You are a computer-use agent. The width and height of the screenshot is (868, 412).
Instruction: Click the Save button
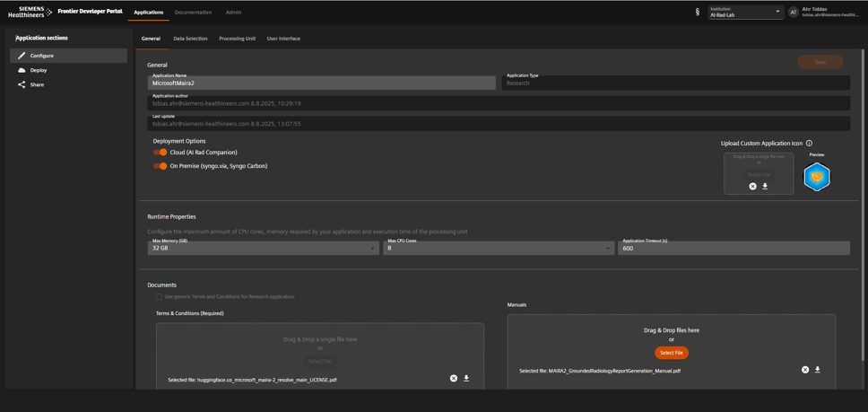[820, 62]
